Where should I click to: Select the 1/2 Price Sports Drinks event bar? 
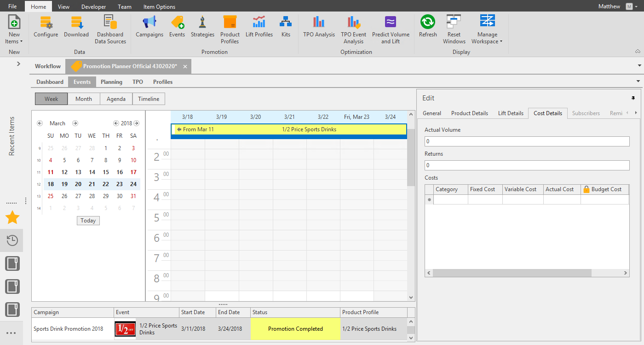coord(289,129)
